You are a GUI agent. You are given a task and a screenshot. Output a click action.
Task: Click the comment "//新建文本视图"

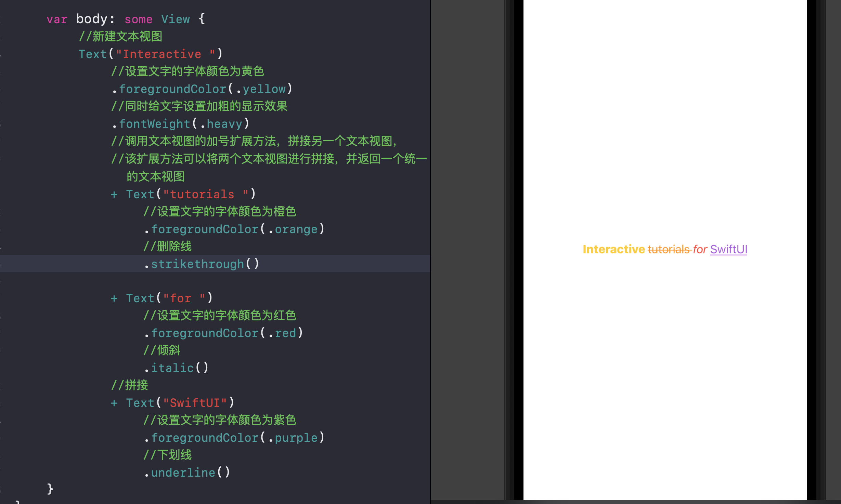click(x=120, y=36)
